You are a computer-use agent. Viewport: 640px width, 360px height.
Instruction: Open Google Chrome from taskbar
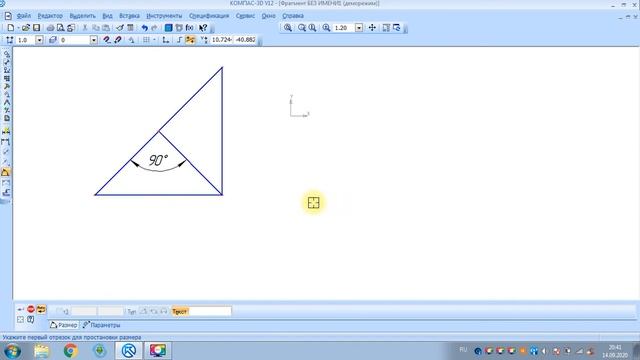pyautogui.click(x=70, y=351)
